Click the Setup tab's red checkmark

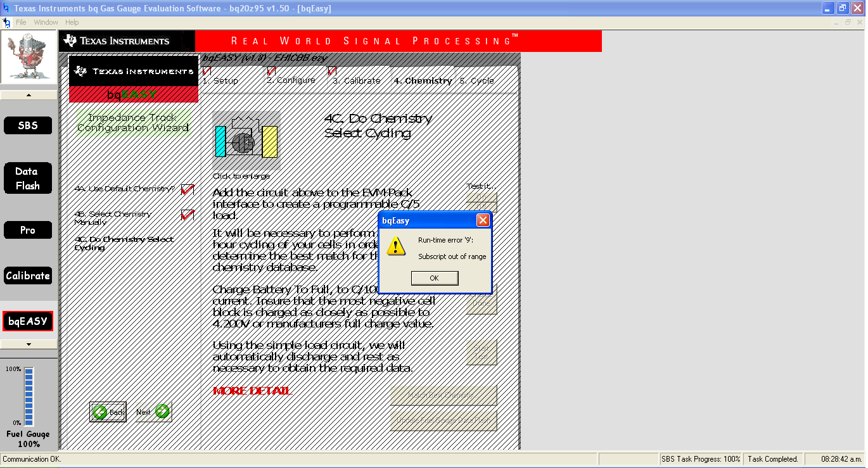click(x=207, y=71)
